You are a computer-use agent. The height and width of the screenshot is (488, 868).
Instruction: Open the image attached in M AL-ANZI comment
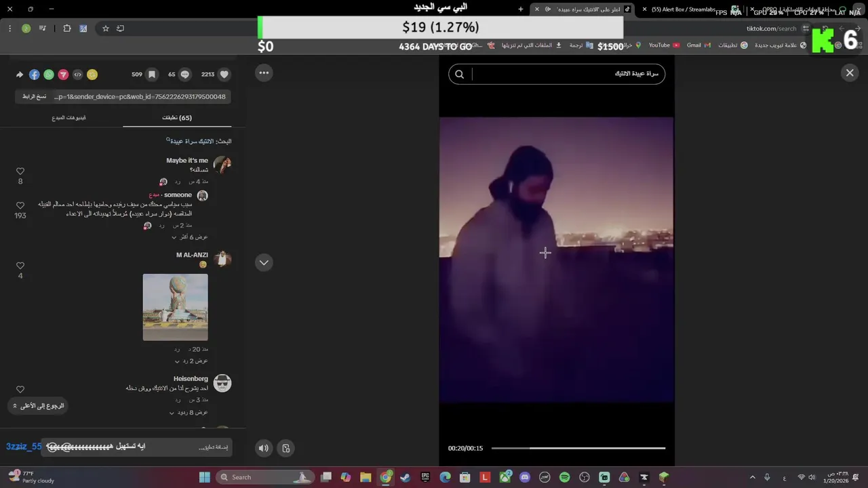click(x=176, y=307)
